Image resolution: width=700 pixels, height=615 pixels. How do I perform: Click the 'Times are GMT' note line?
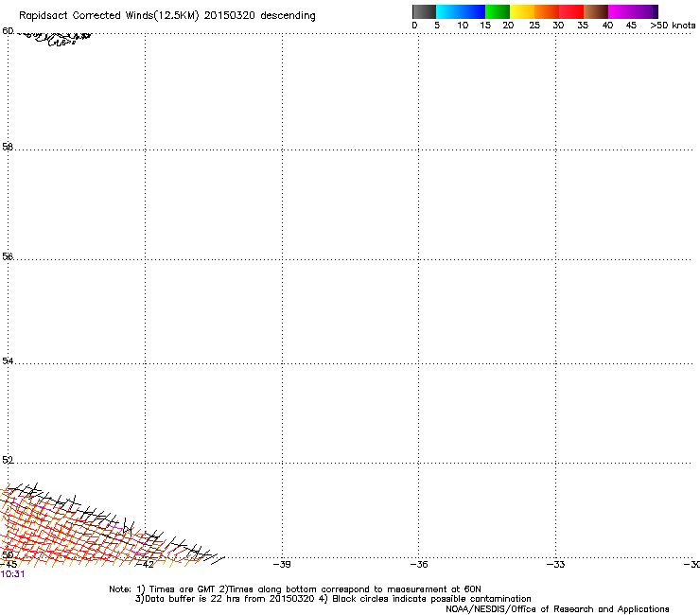(x=295, y=589)
